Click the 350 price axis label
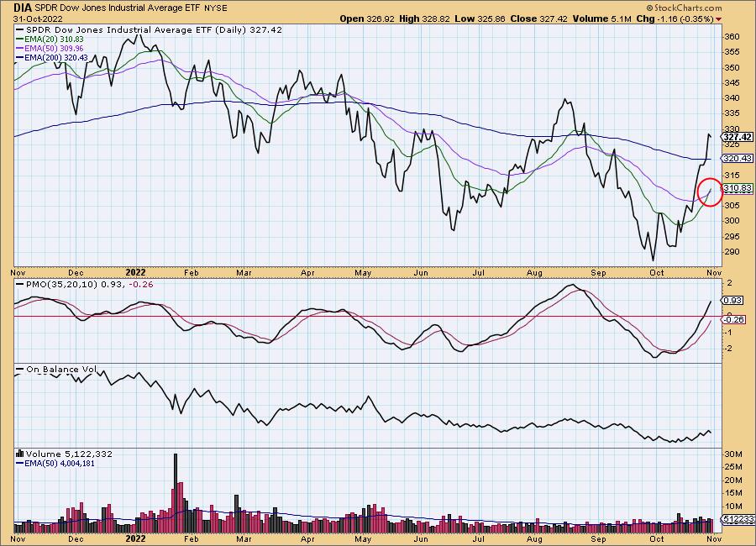 tap(732, 67)
